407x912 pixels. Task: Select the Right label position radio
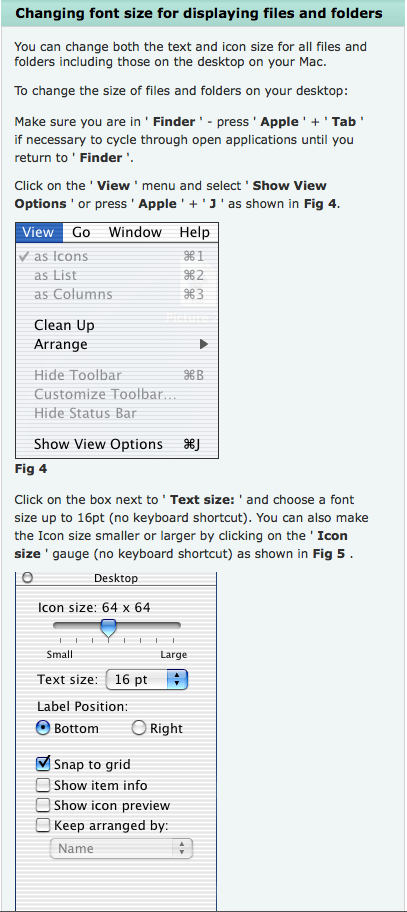click(138, 728)
